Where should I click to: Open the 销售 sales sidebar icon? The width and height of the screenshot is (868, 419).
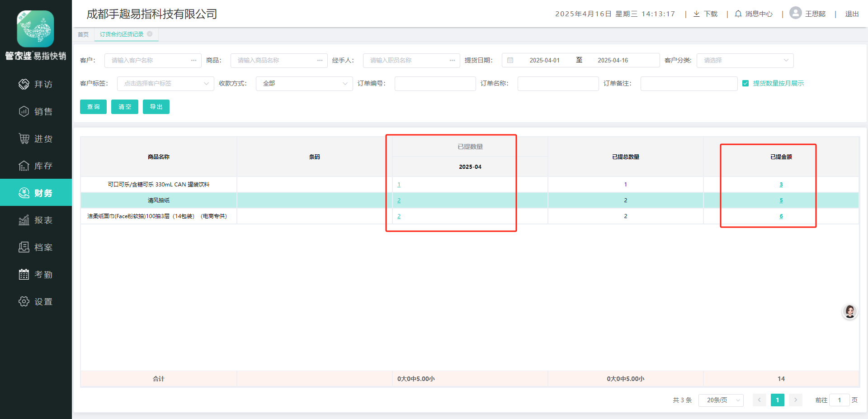coord(24,111)
